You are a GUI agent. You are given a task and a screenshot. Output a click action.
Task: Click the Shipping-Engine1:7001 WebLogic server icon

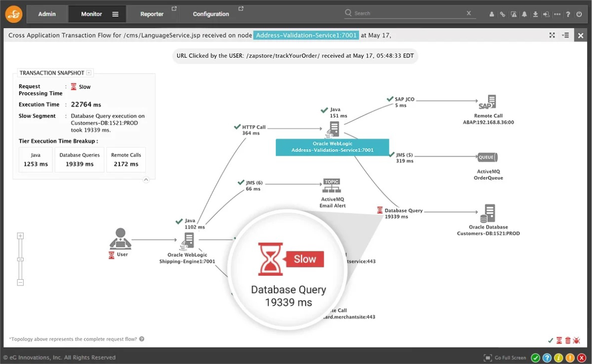point(187,241)
